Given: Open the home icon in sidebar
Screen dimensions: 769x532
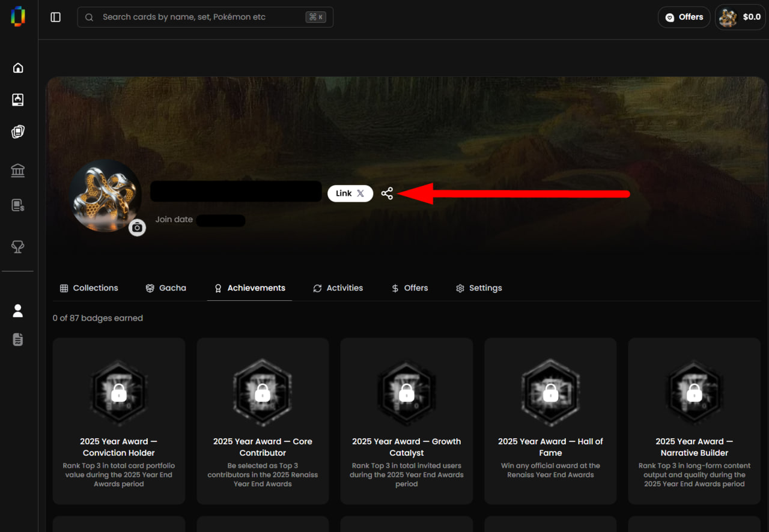Looking at the screenshot, I should tap(18, 68).
